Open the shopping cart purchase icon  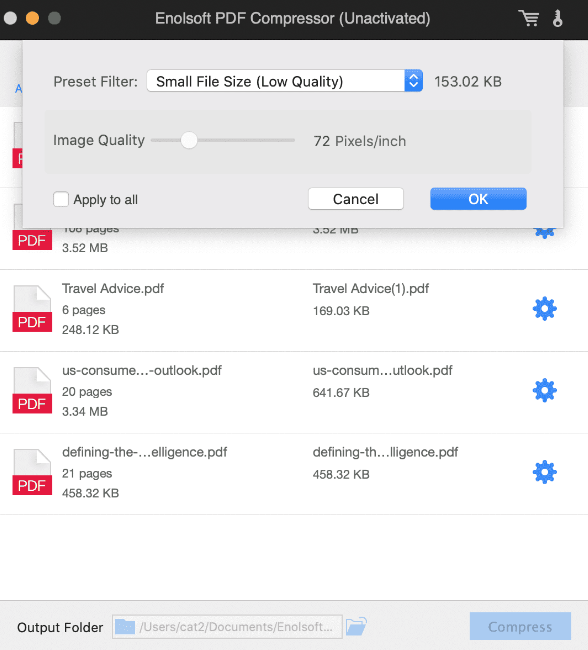(x=529, y=18)
